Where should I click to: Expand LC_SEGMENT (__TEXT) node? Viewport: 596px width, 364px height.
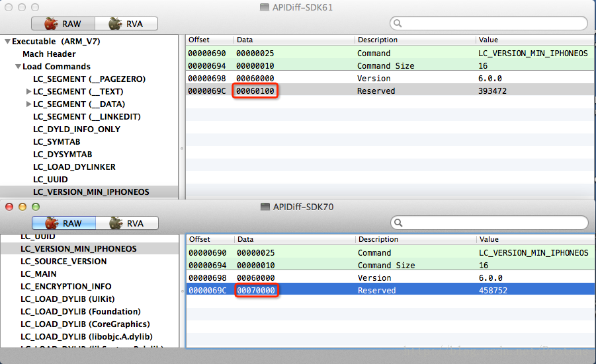pyautogui.click(x=28, y=91)
